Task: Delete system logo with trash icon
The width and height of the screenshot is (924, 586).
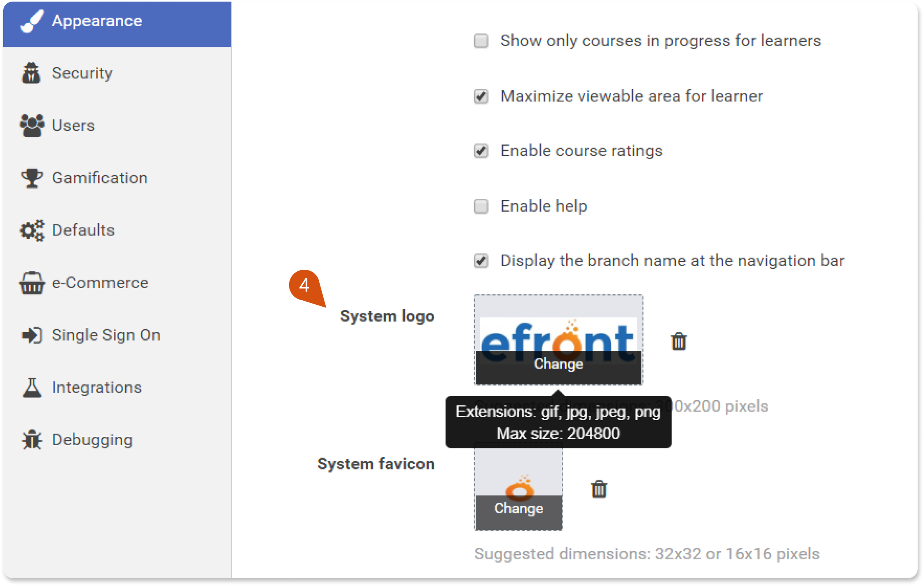Action: [679, 341]
